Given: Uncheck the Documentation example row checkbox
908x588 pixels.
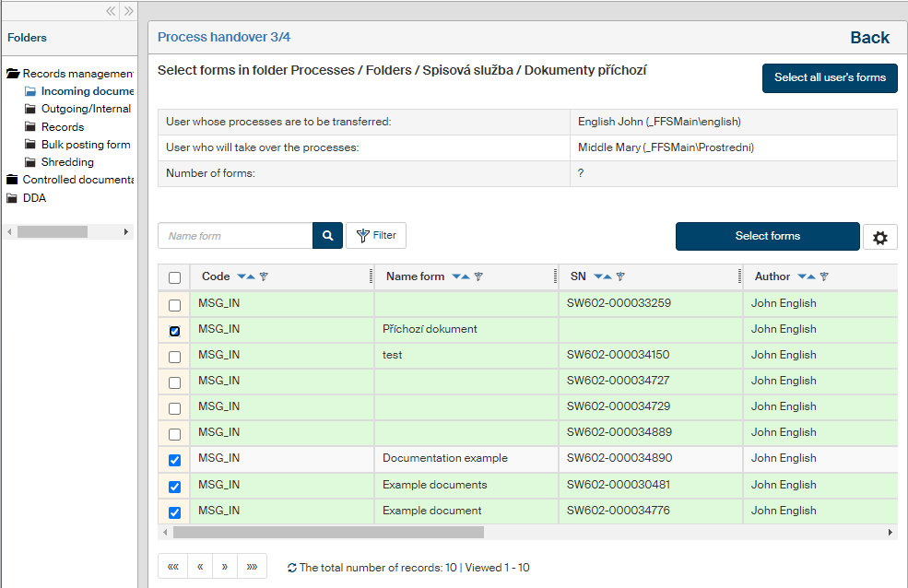Looking at the screenshot, I should coord(175,460).
